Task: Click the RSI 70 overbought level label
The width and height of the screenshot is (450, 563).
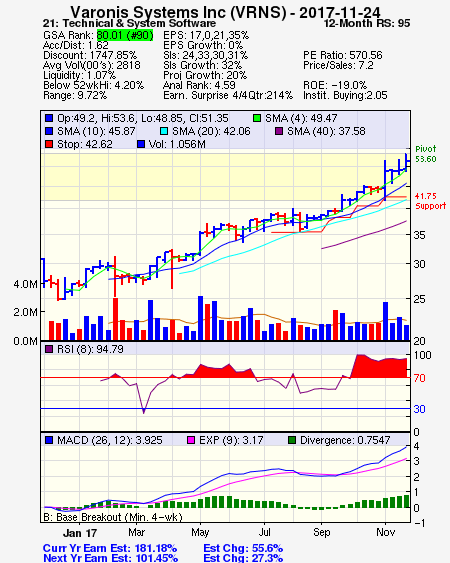Action: (x=419, y=378)
